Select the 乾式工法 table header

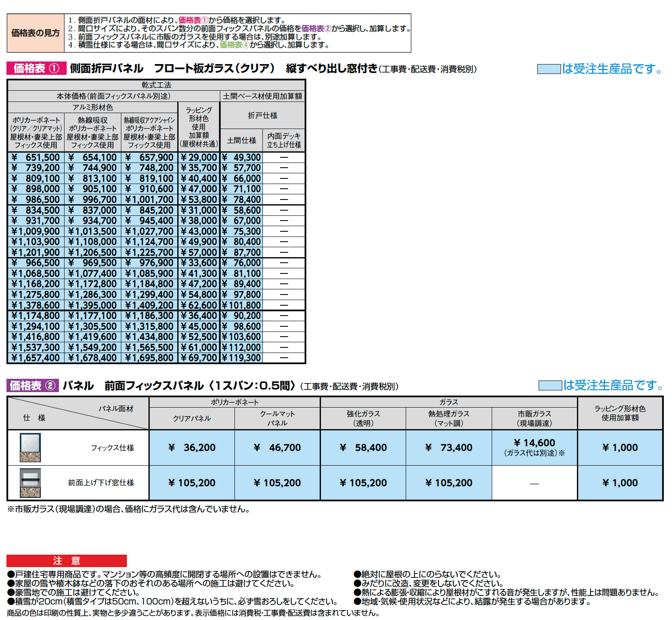pos(157,86)
